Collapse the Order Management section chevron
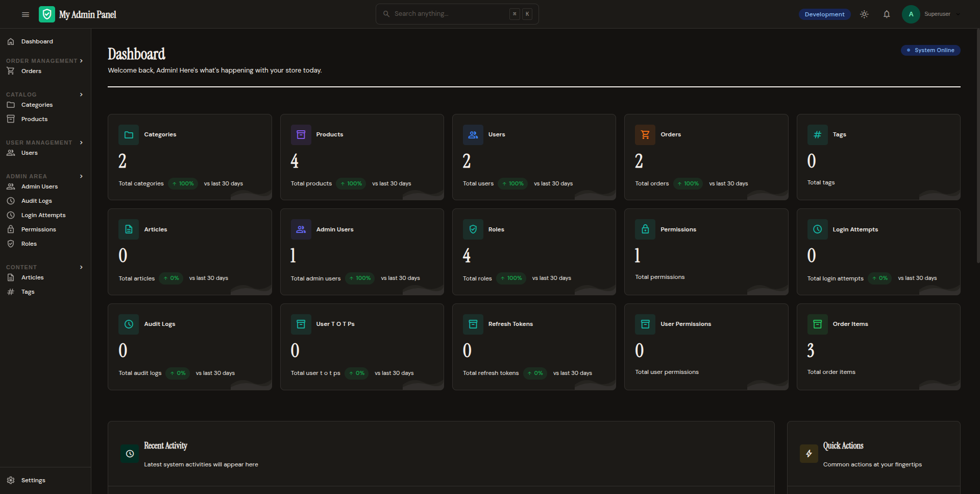 (81, 61)
